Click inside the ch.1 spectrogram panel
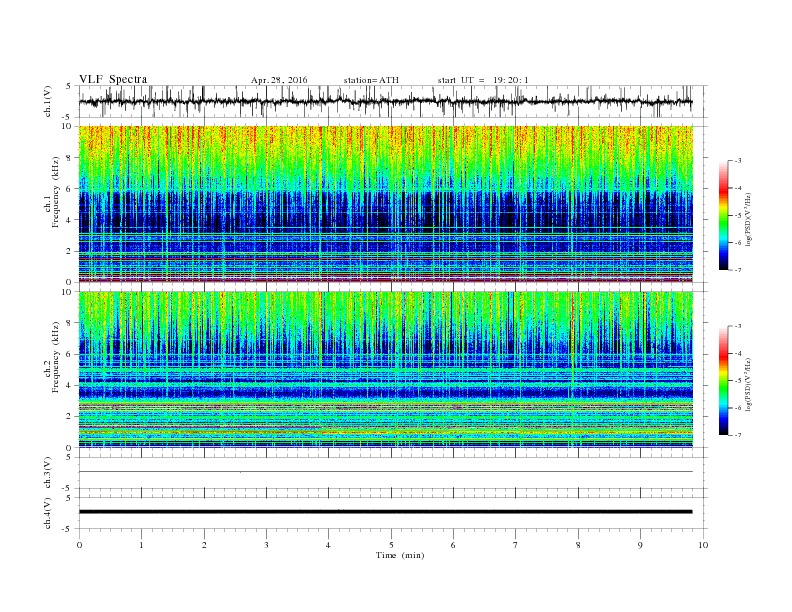Screen dimensions: 792x612 (386, 204)
